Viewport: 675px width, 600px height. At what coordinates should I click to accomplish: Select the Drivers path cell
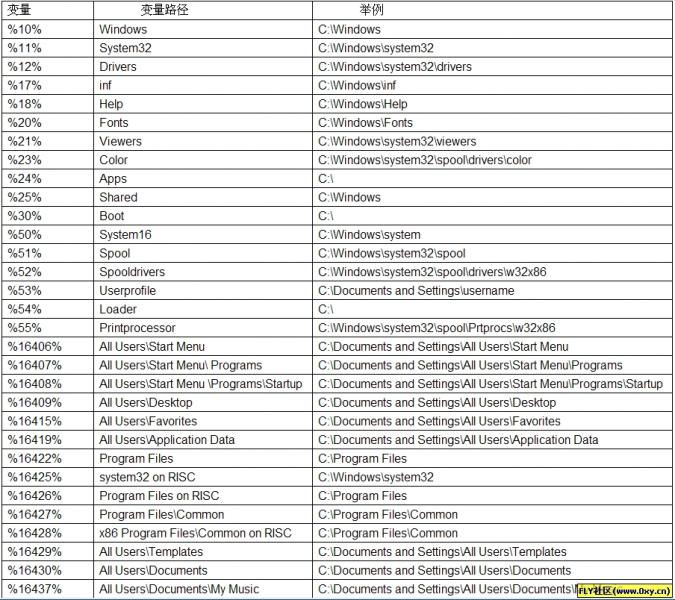coord(203,67)
